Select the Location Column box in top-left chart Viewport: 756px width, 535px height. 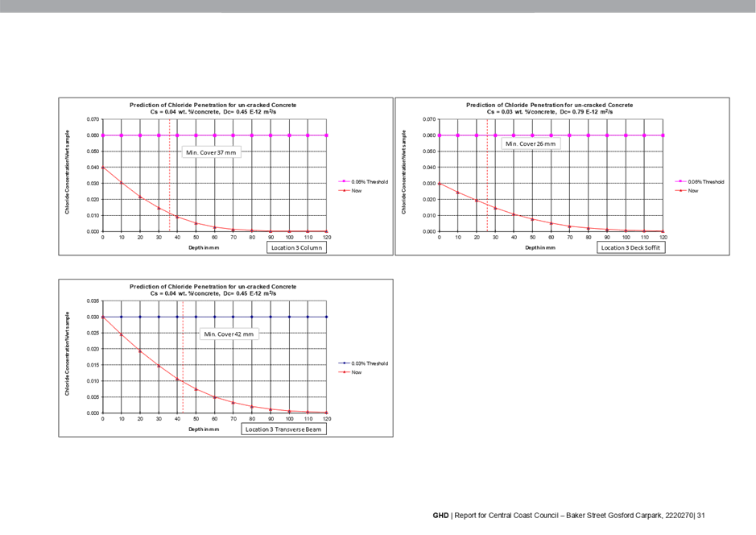[297, 248]
